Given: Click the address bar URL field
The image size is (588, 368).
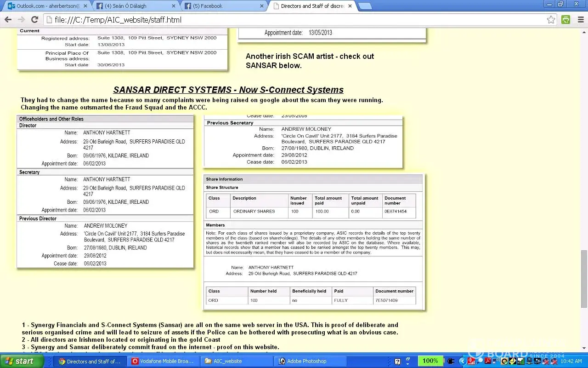Looking at the screenshot, I should click(294, 20).
